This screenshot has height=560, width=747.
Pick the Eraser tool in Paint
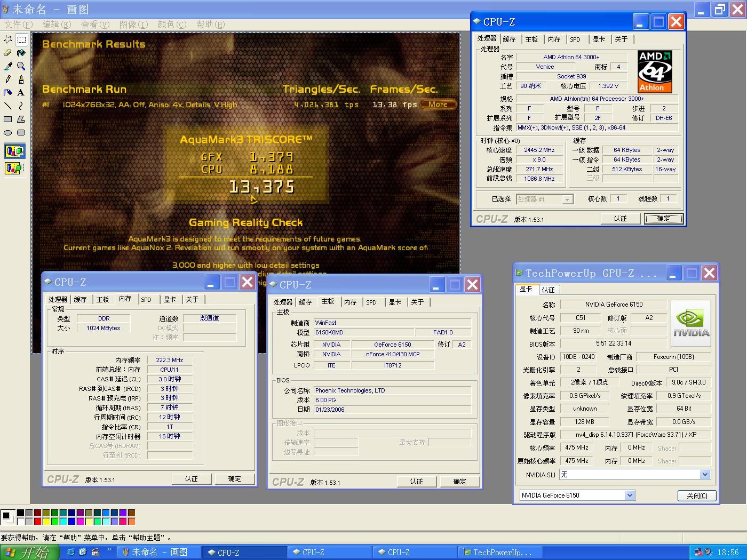[x=8, y=53]
